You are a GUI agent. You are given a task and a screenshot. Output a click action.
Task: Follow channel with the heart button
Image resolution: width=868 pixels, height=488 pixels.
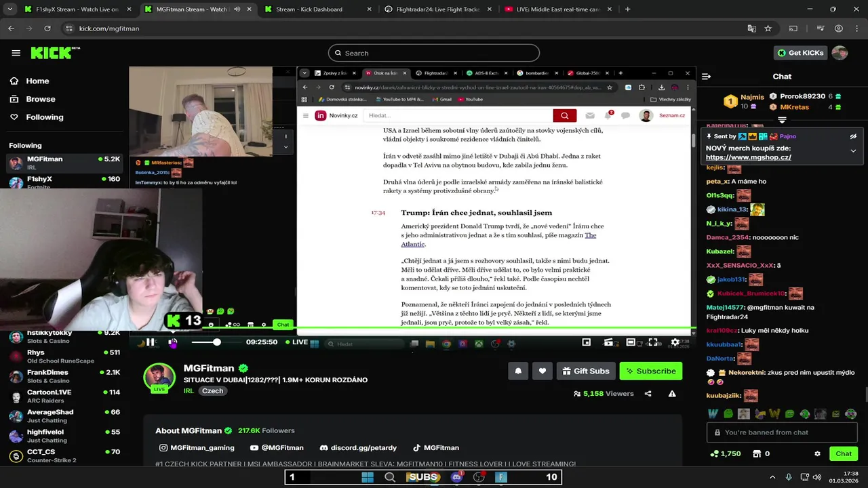(x=542, y=371)
